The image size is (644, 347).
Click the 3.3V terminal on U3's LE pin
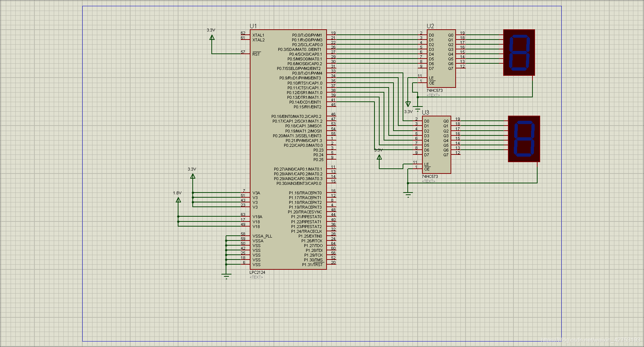379,157
